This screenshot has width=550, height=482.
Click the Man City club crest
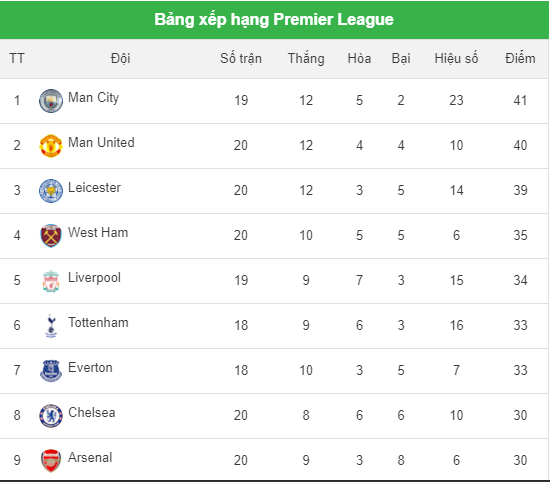51,101
